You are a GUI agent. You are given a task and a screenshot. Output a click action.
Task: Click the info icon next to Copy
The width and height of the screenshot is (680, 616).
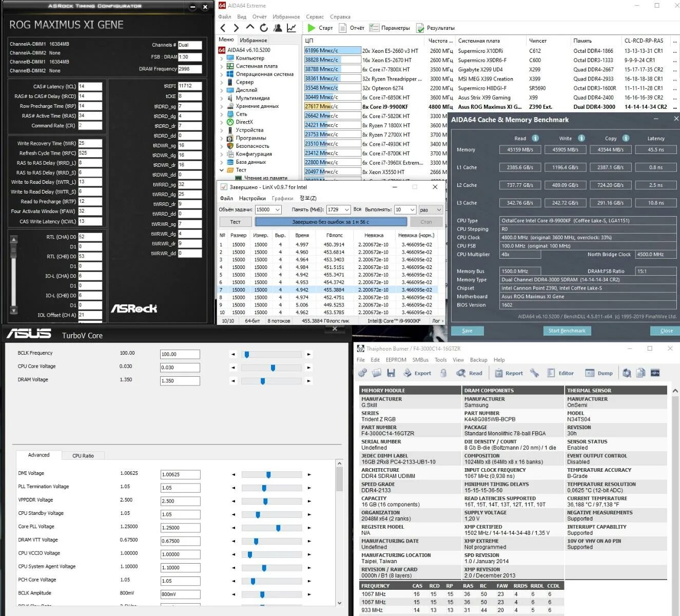click(626, 138)
